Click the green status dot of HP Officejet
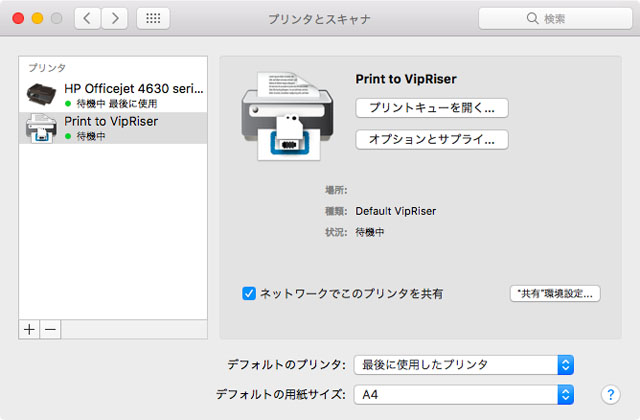This screenshot has width=640, height=420. coord(68,104)
